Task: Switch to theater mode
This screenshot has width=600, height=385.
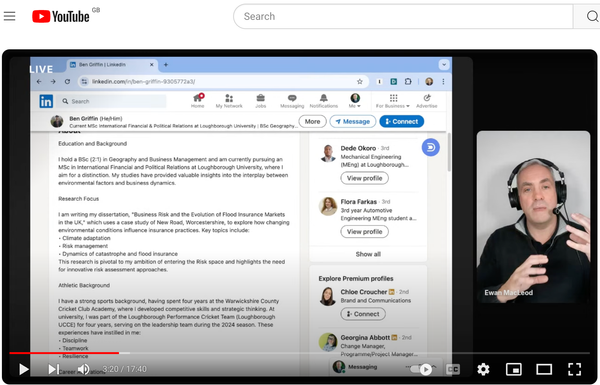Action: click(x=544, y=369)
